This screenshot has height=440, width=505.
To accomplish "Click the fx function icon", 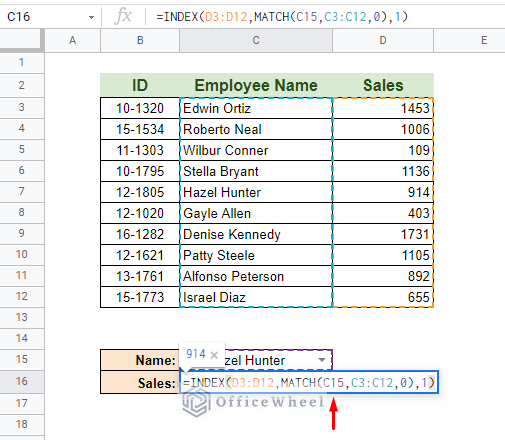I will (123, 16).
